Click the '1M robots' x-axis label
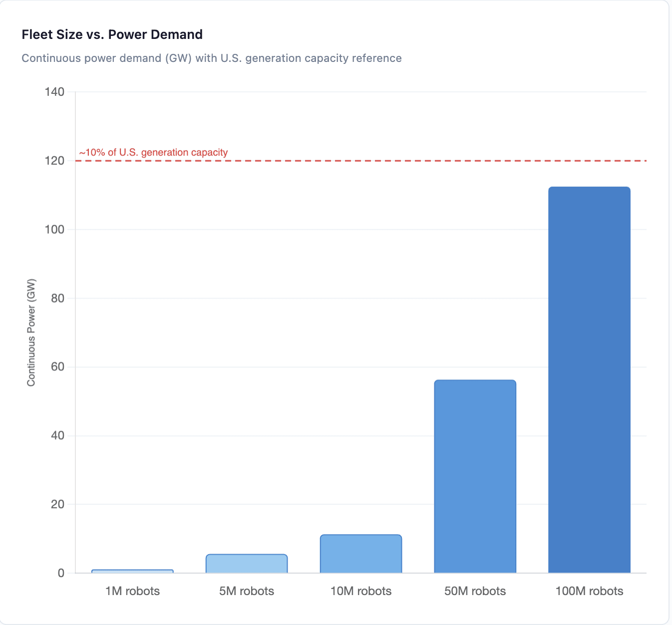 [x=132, y=591]
